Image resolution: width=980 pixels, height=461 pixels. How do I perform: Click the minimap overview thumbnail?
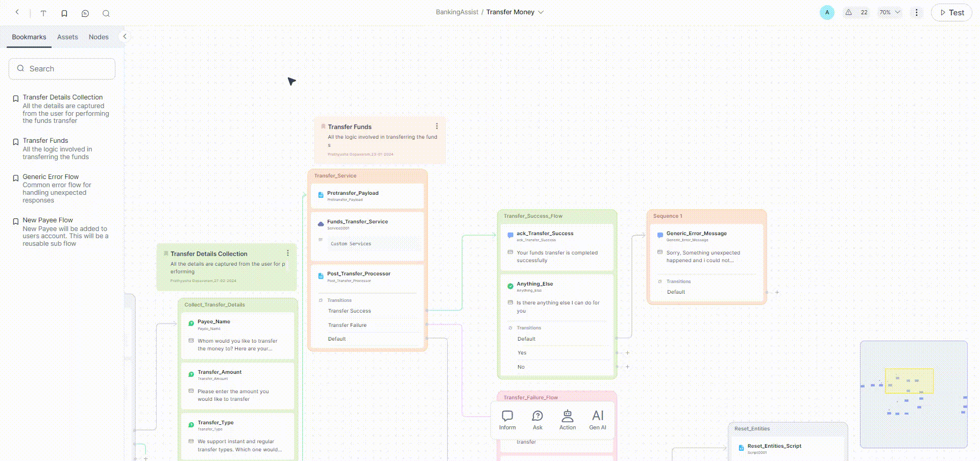coord(914,394)
